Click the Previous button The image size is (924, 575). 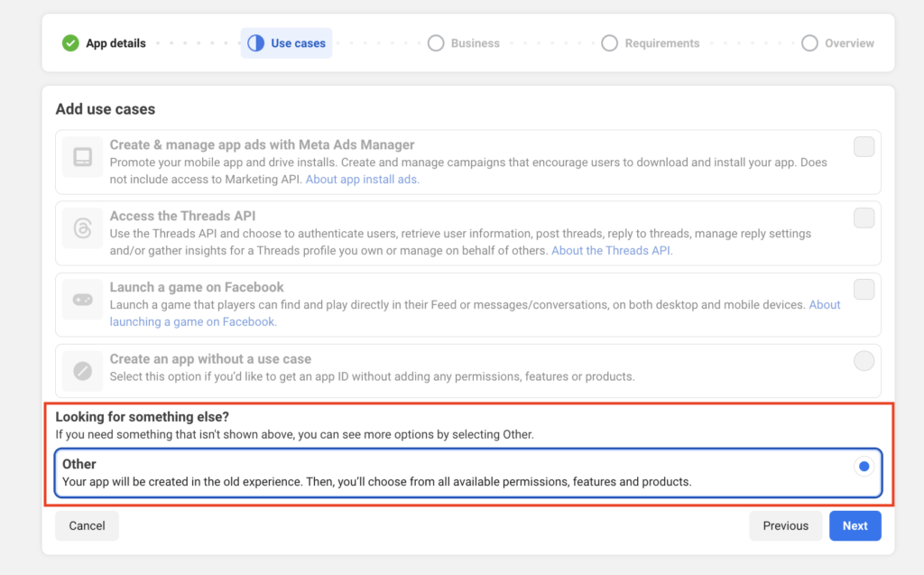pos(785,525)
